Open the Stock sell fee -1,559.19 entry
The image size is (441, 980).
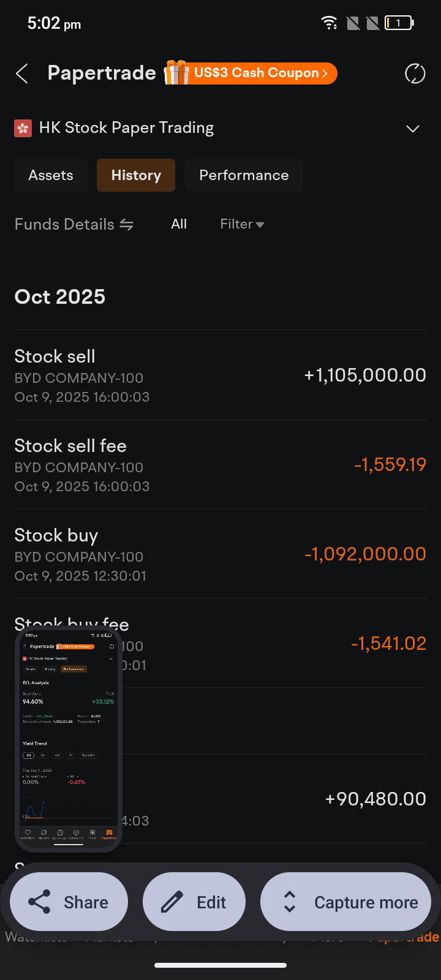pyautogui.click(x=221, y=465)
